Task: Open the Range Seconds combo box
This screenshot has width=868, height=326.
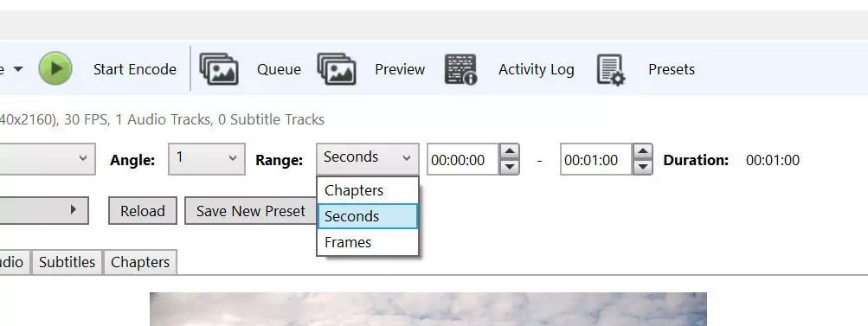Action: [368, 159]
